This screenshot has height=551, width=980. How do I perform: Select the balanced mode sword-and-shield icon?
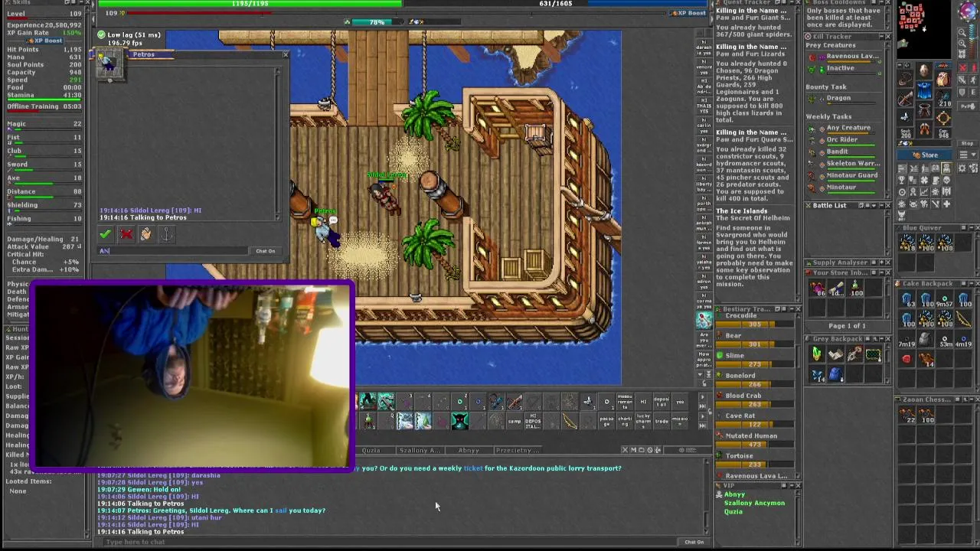pos(962,80)
